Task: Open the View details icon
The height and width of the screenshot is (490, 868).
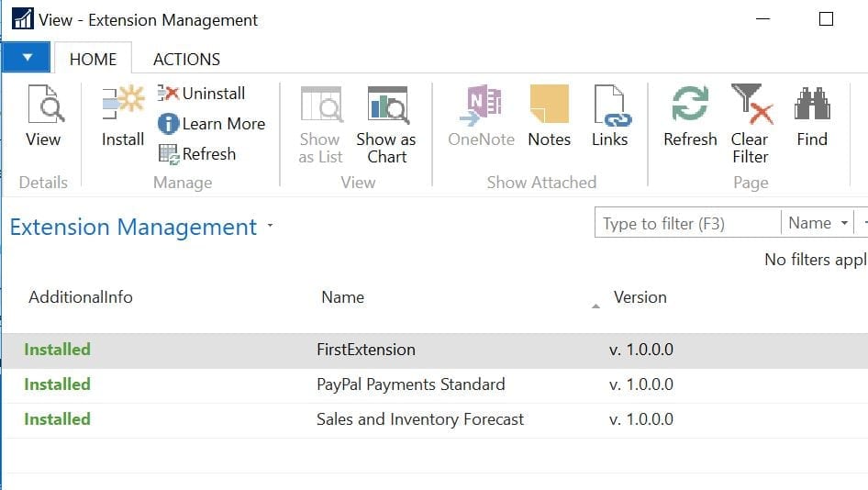Action: tap(43, 116)
